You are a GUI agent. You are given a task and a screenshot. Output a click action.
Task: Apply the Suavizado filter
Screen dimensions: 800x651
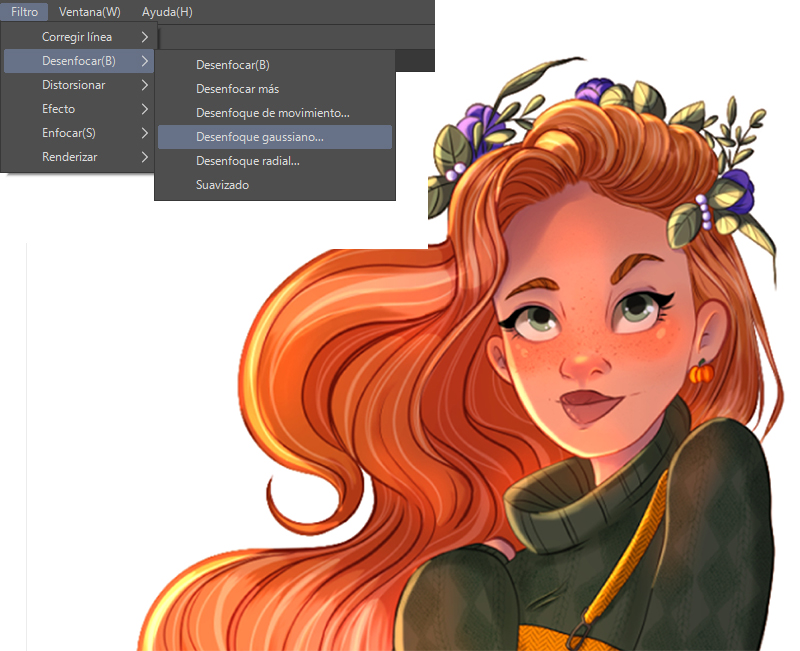[x=222, y=185]
